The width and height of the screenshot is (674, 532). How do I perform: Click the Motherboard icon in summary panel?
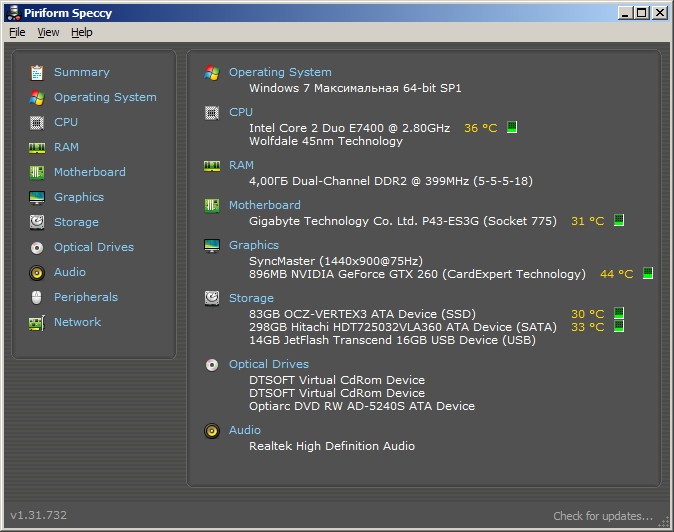click(212, 206)
